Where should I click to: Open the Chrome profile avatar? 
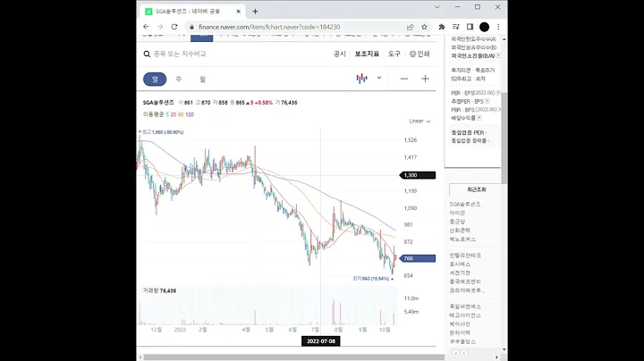[484, 27]
